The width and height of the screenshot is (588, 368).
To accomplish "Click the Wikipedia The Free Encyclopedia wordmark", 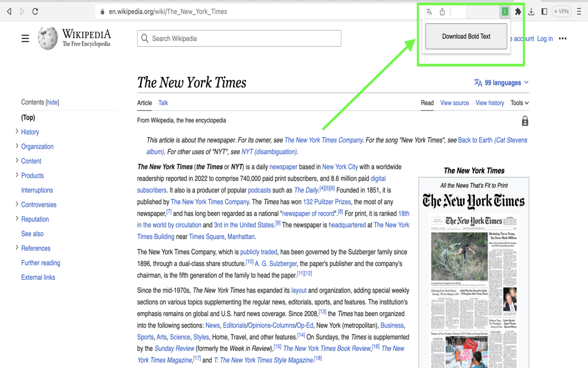I will pyautogui.click(x=86, y=38).
